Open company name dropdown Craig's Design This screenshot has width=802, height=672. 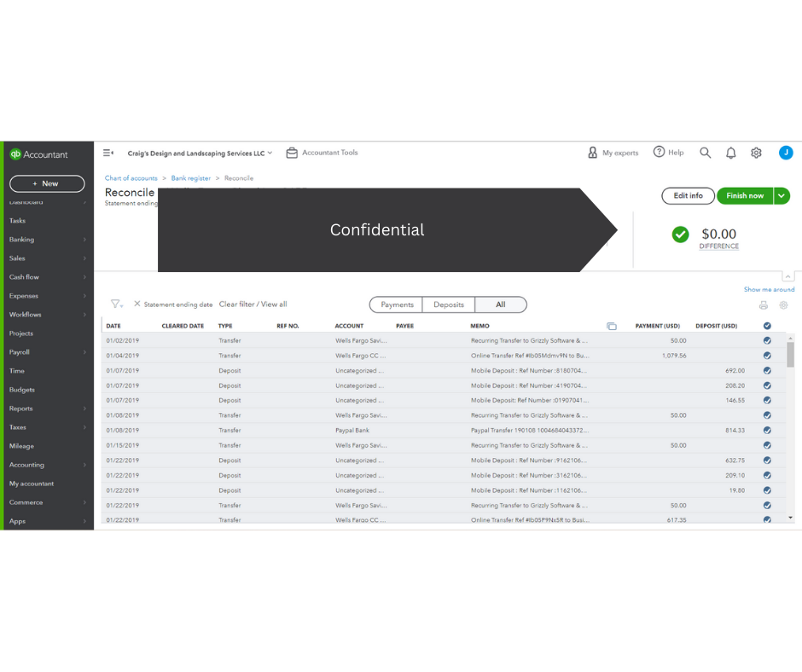pyautogui.click(x=200, y=153)
